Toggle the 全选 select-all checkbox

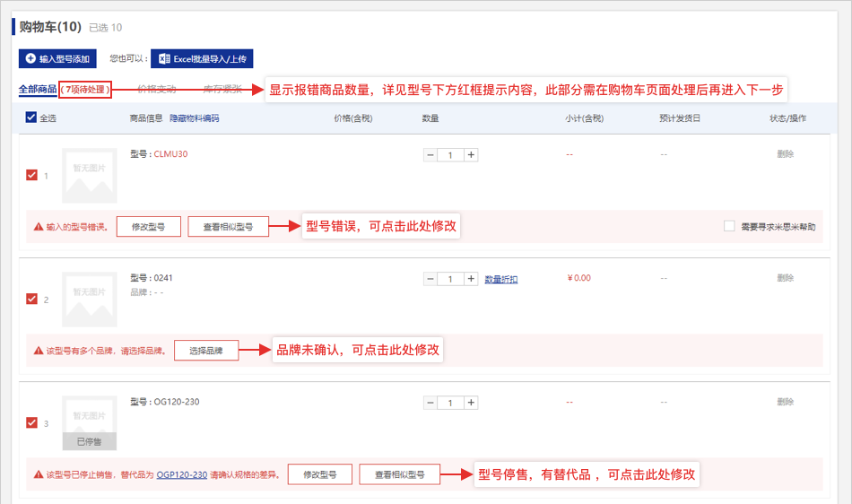(x=31, y=117)
